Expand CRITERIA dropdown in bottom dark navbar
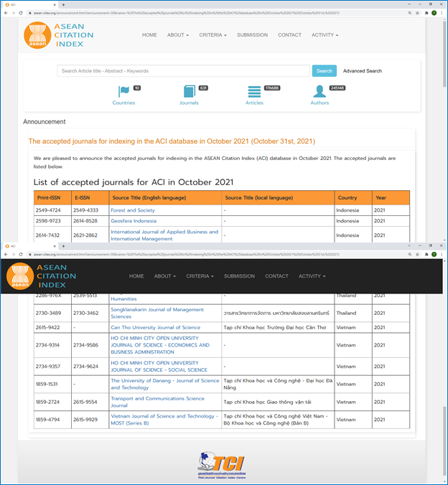448x485 pixels. pyautogui.click(x=200, y=276)
